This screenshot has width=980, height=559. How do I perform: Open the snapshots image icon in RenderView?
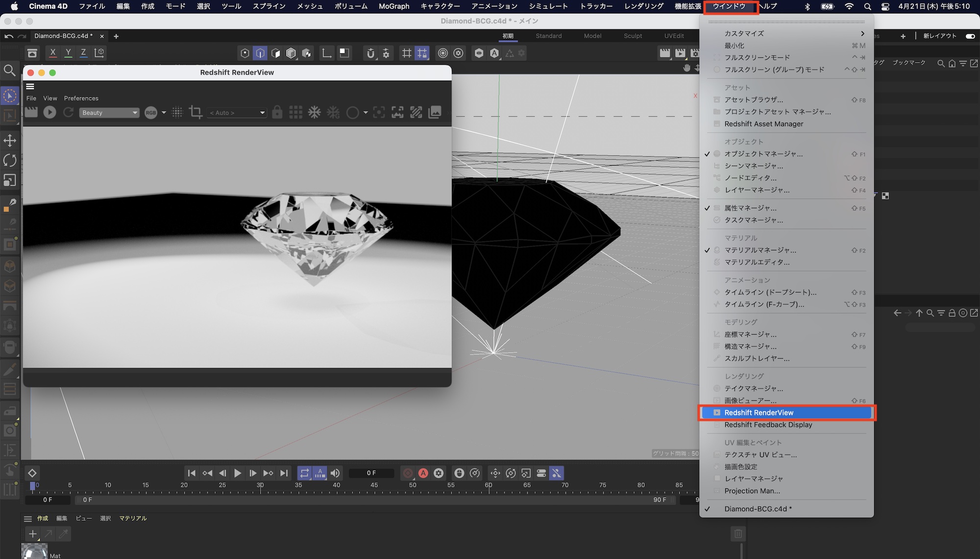(435, 112)
